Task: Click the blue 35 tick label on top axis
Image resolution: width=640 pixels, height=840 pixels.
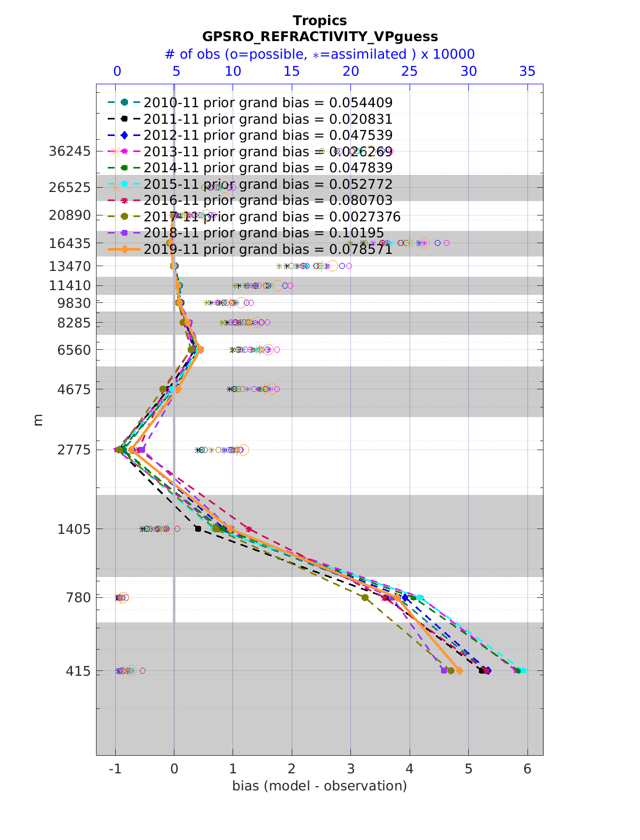Action: pyautogui.click(x=527, y=71)
